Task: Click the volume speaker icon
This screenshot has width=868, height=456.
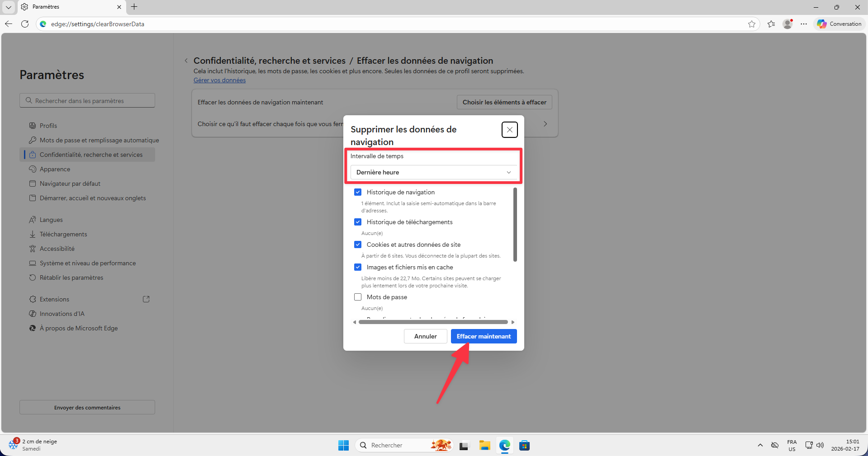Action: click(x=820, y=445)
